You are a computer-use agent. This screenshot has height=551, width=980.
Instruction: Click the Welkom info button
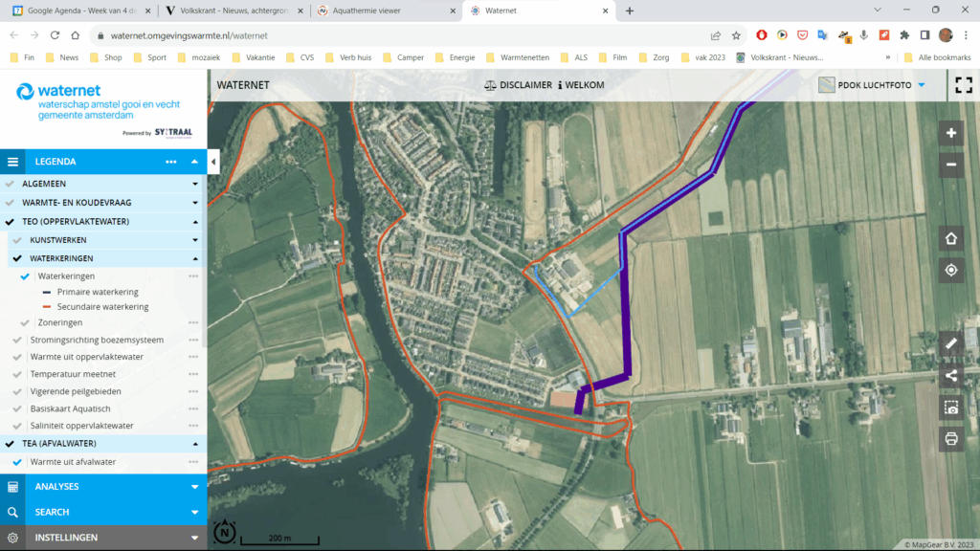pyautogui.click(x=581, y=85)
